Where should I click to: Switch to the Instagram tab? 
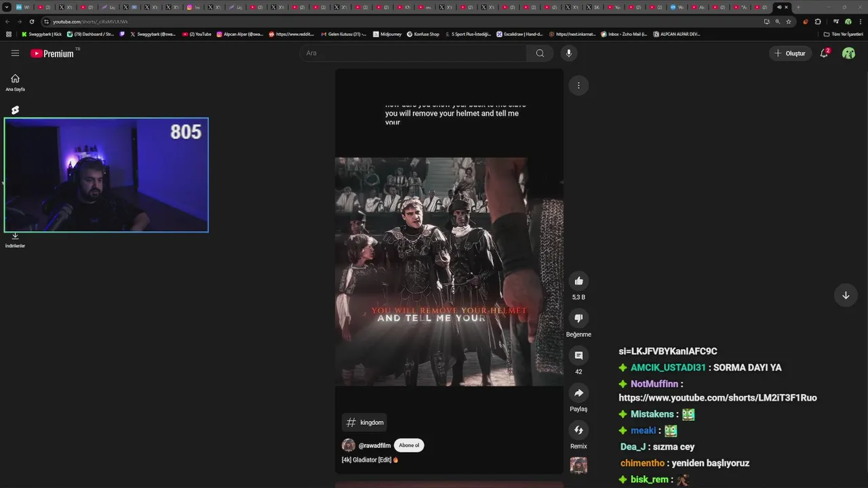[193, 7]
